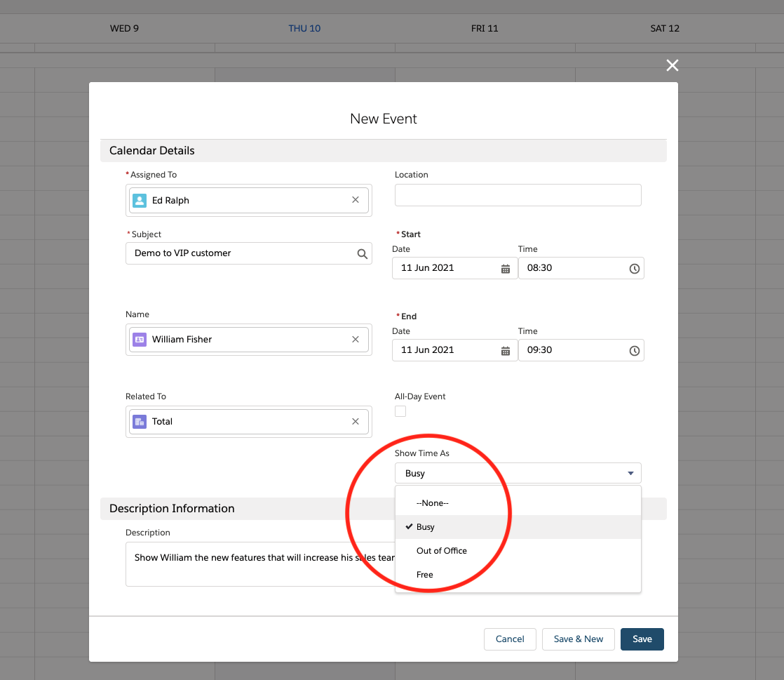Clear William Fisher from Name field
The height and width of the screenshot is (680, 784).
click(355, 339)
